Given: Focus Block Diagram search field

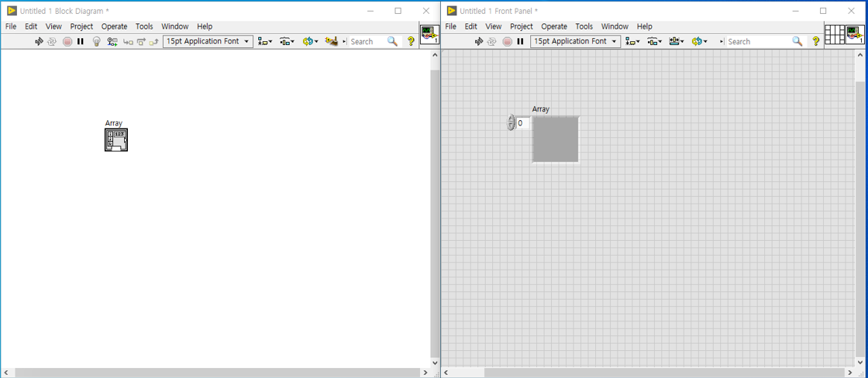Looking at the screenshot, I should tap(367, 42).
